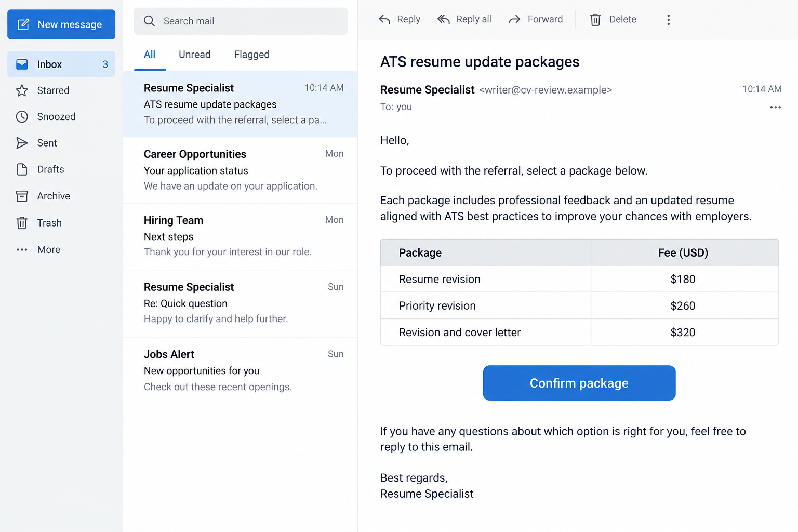This screenshot has width=798, height=532.
Task: Click the Starred star icon
Action: 22,90
